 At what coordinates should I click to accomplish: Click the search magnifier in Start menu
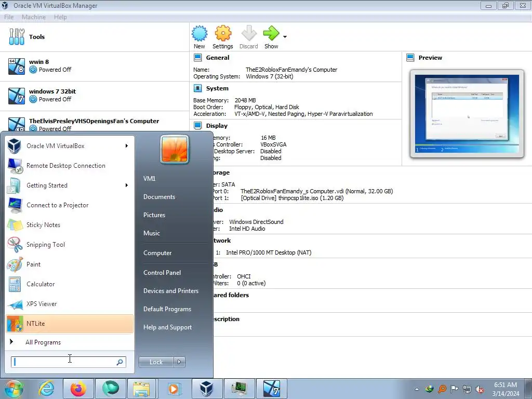click(120, 362)
